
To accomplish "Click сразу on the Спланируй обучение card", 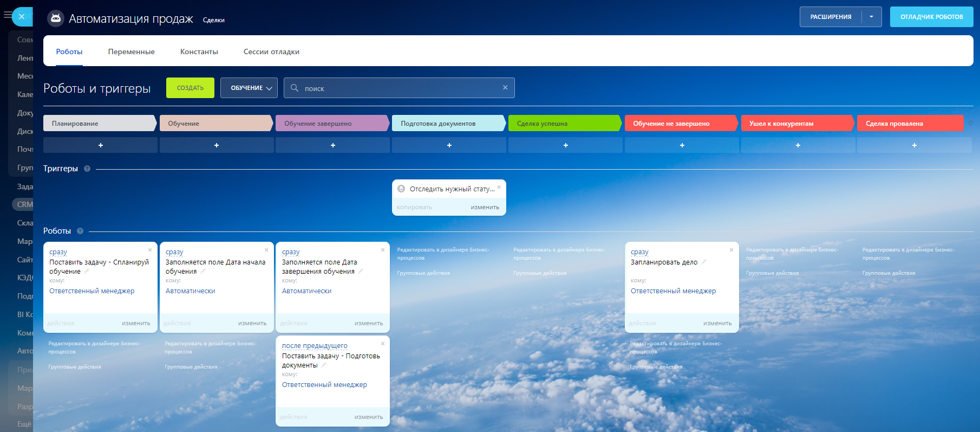I will pos(58,252).
